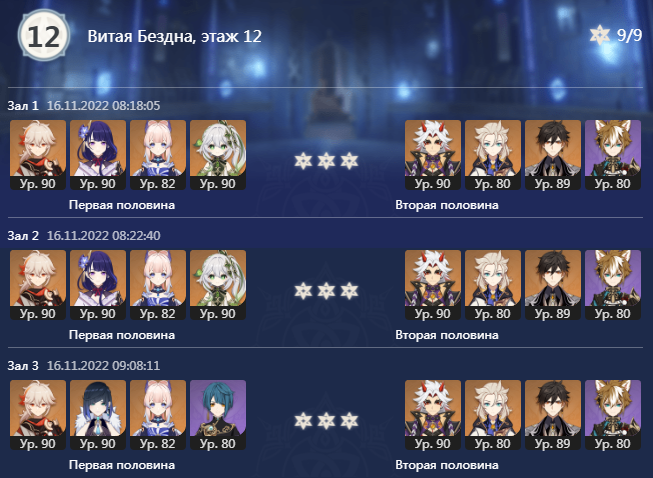This screenshot has width=653, height=478.
Task: Click the Витая Бездна, этаж 12 title
Action: coord(174,36)
